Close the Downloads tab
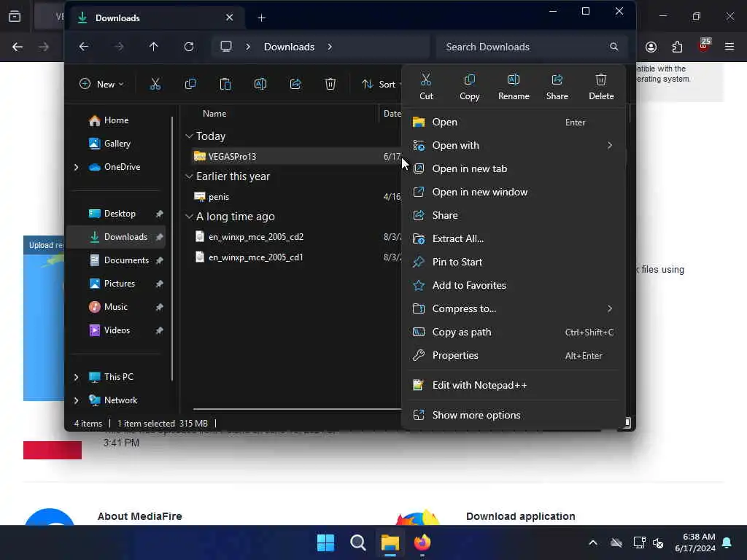Image resolution: width=747 pixels, height=560 pixels. tap(229, 17)
